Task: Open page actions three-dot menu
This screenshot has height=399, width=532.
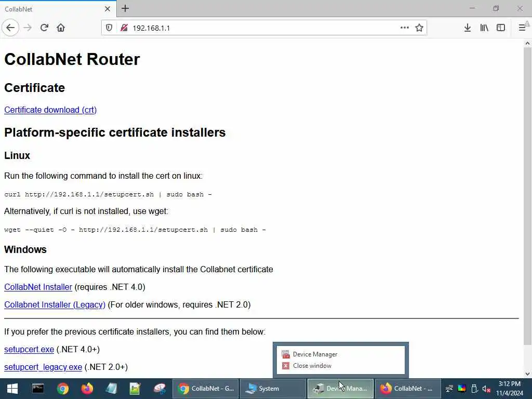Action: (x=404, y=28)
